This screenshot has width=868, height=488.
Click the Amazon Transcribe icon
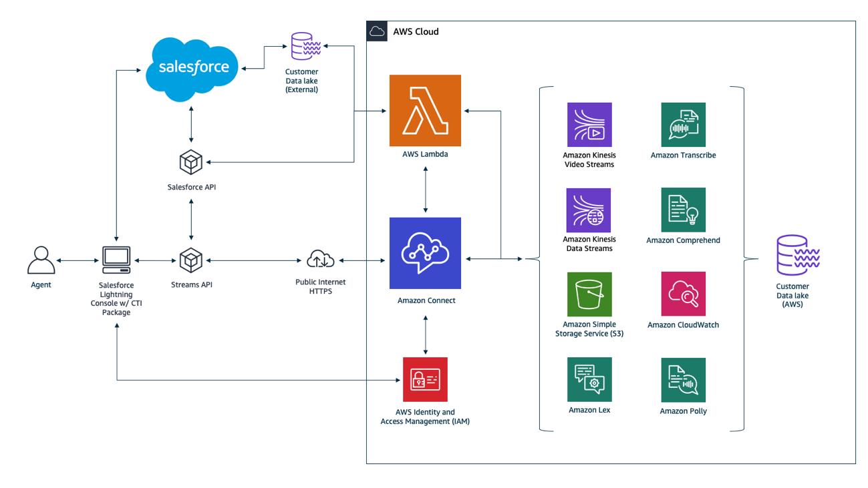click(683, 125)
